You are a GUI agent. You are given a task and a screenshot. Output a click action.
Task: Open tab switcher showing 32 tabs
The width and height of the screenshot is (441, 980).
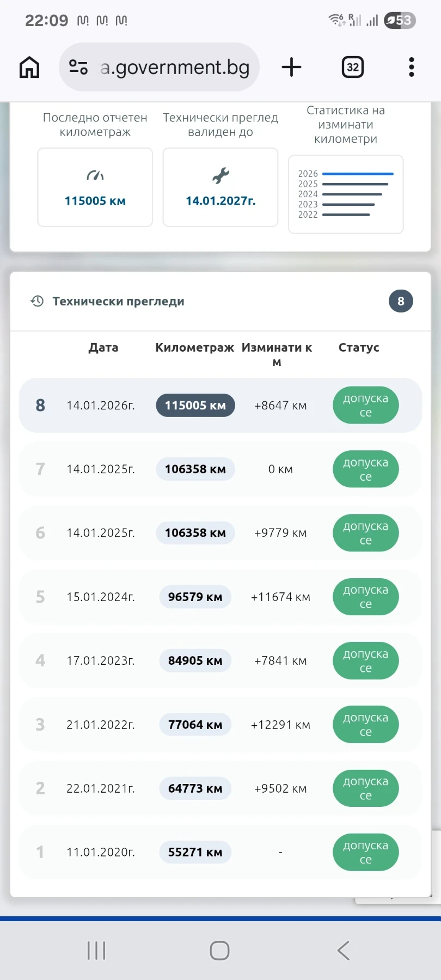tap(352, 68)
